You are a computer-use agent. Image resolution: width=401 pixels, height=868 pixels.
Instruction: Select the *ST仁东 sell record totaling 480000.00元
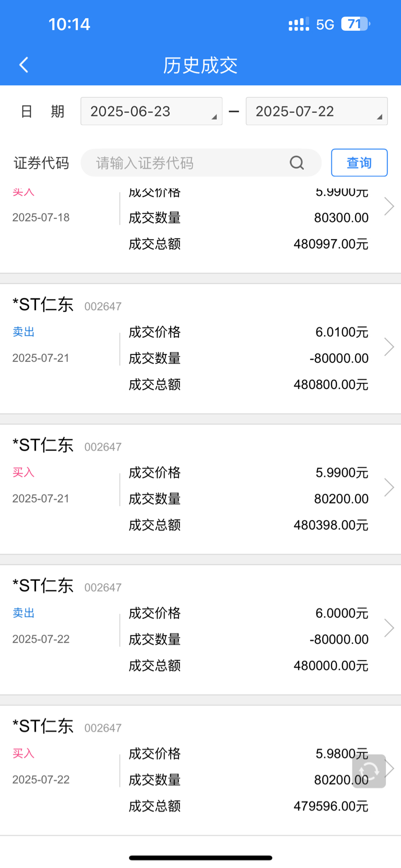click(x=200, y=630)
